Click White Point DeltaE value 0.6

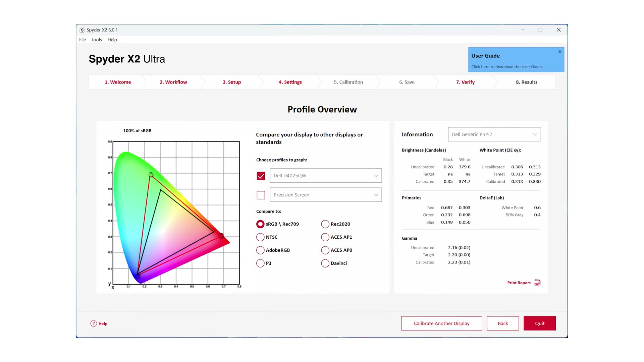click(x=537, y=208)
